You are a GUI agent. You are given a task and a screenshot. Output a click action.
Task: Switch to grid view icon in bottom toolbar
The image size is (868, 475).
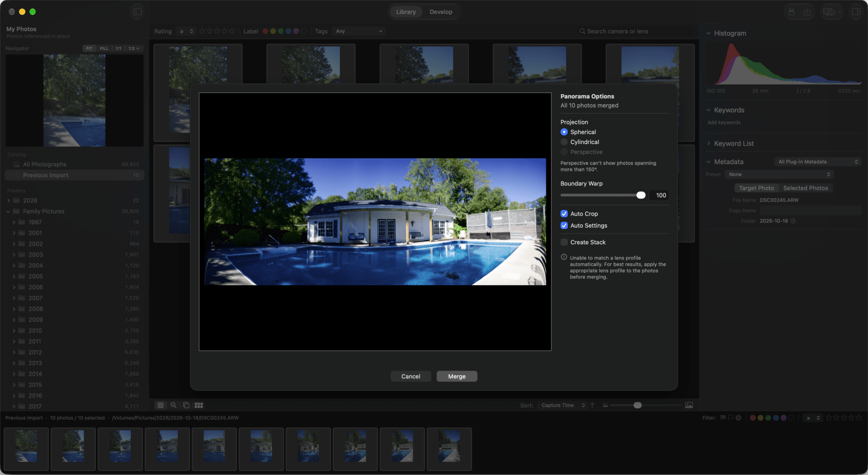[161, 405]
